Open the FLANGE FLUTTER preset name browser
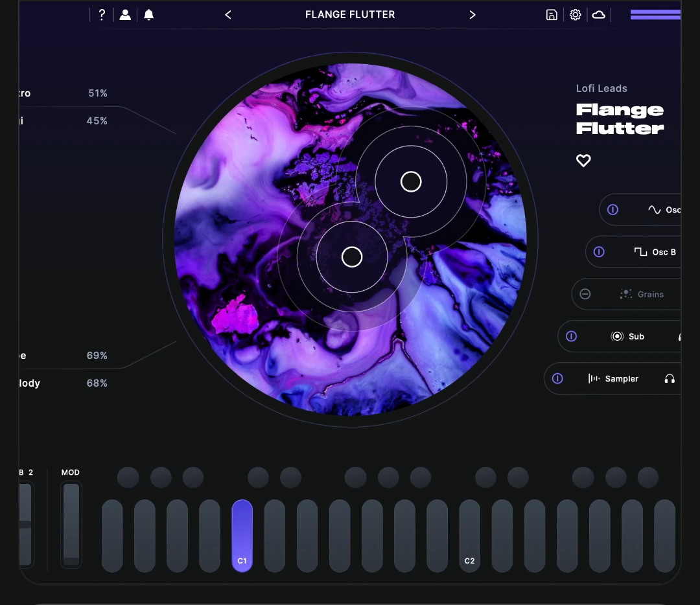This screenshot has width=700, height=605. click(x=350, y=15)
